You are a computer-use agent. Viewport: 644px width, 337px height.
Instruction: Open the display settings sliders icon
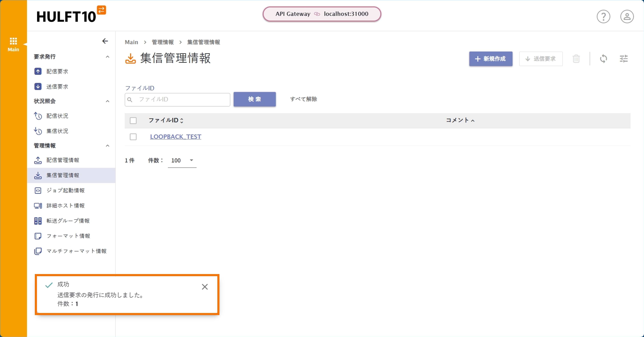624,59
